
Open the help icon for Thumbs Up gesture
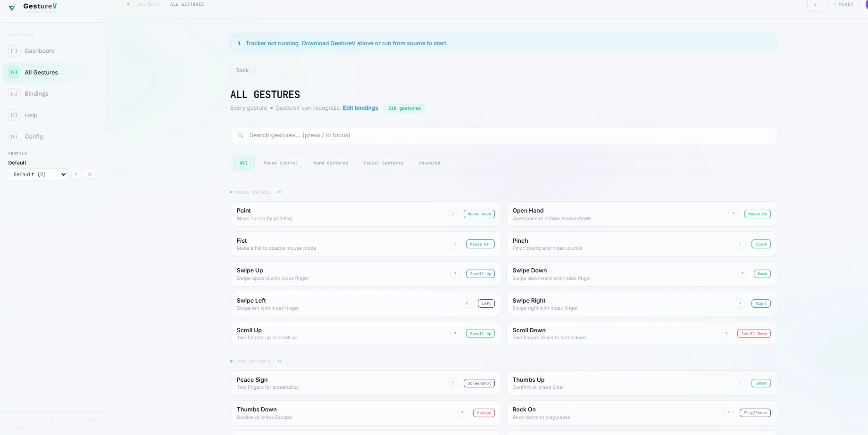pyautogui.click(x=740, y=383)
